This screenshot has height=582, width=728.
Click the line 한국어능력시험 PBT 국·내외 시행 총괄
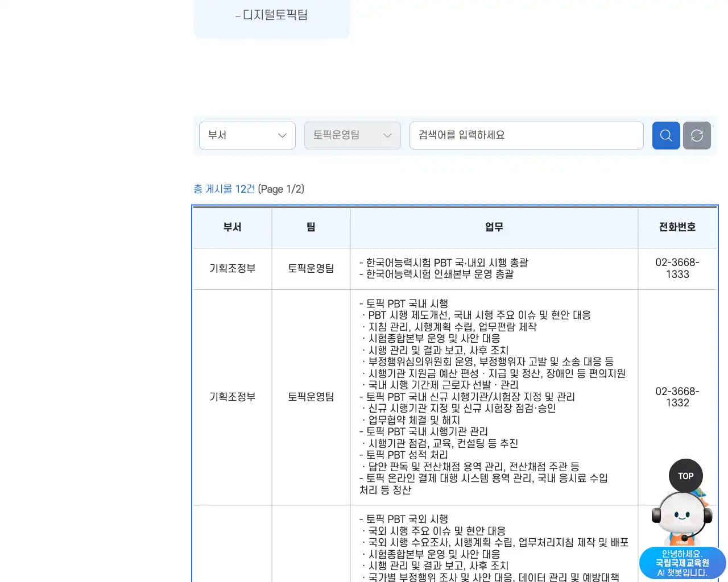444,263
